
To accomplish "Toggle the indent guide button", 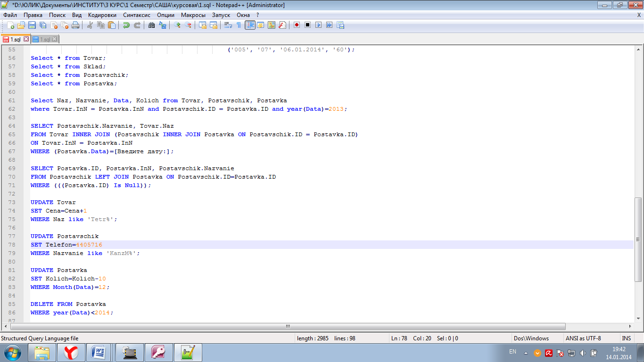I will (250, 25).
